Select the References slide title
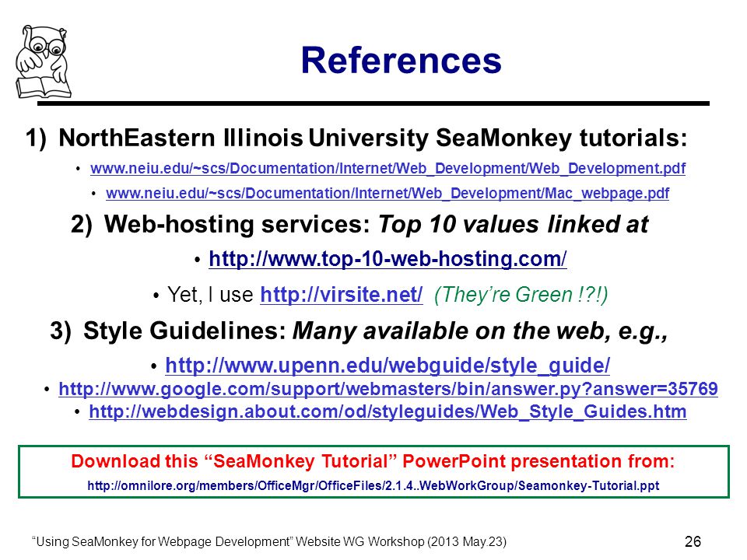Viewport: 747px width, 560px height. click(402, 61)
